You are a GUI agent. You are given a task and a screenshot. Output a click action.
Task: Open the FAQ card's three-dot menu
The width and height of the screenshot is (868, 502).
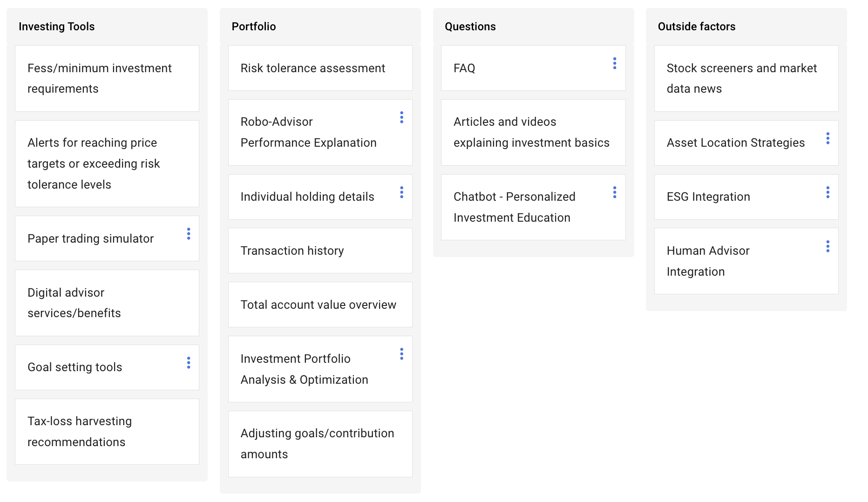(615, 63)
